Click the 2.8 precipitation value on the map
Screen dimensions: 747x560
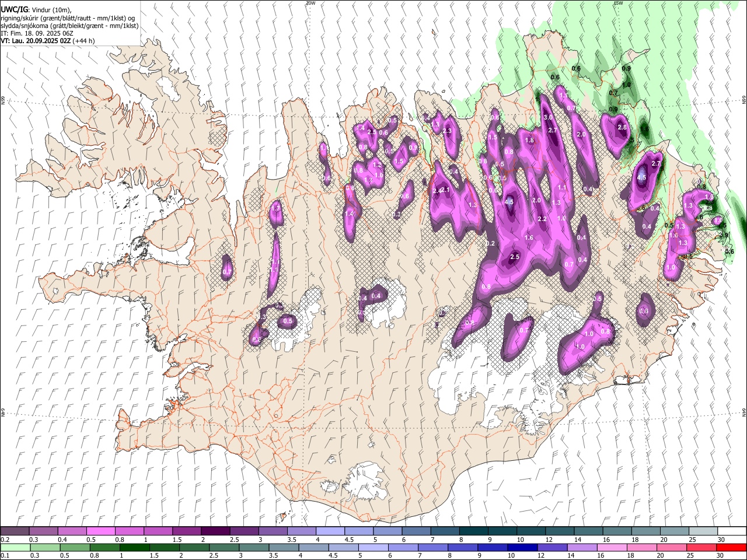[x=622, y=127]
